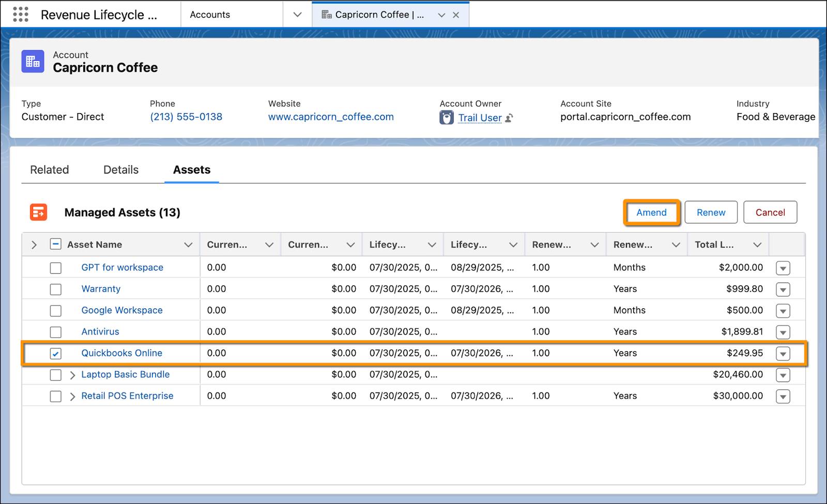Click the Trail User avatar icon
The width and height of the screenshot is (827, 504).
tap(447, 118)
